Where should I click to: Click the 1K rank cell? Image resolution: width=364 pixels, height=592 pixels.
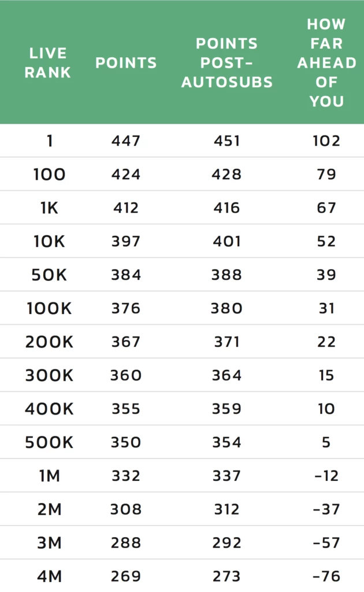pos(50,208)
